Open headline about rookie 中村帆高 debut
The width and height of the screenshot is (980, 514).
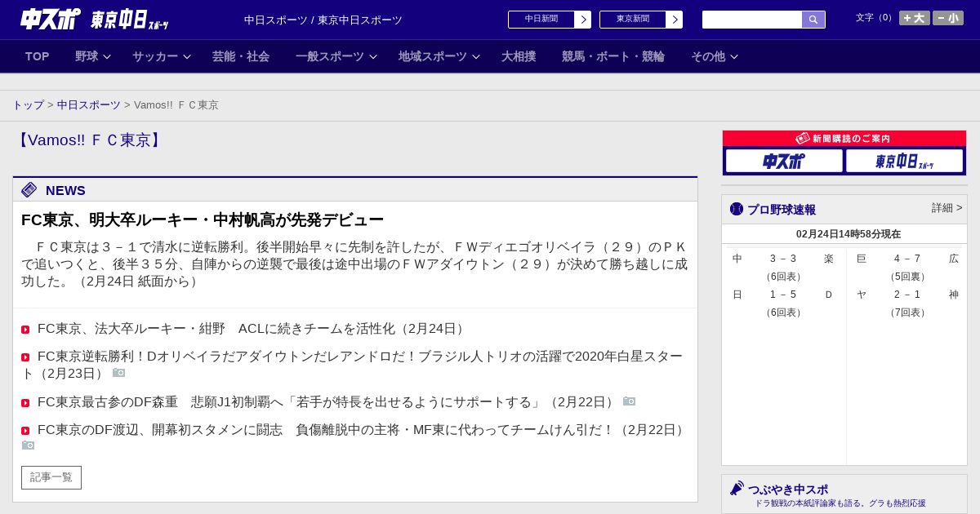[x=203, y=219]
